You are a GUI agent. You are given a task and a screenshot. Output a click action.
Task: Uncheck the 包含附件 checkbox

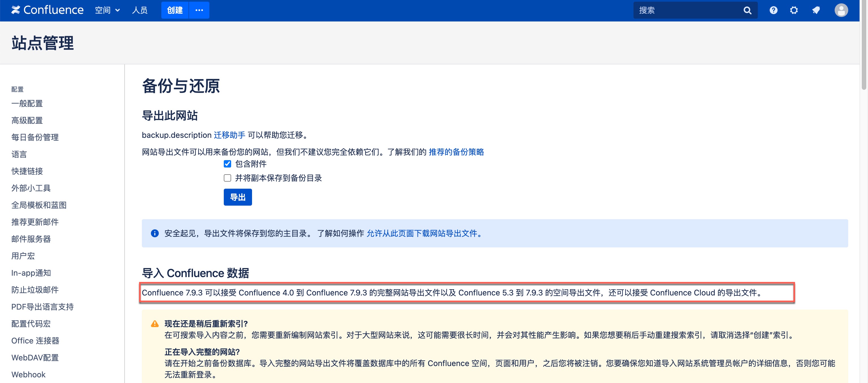pyautogui.click(x=227, y=164)
